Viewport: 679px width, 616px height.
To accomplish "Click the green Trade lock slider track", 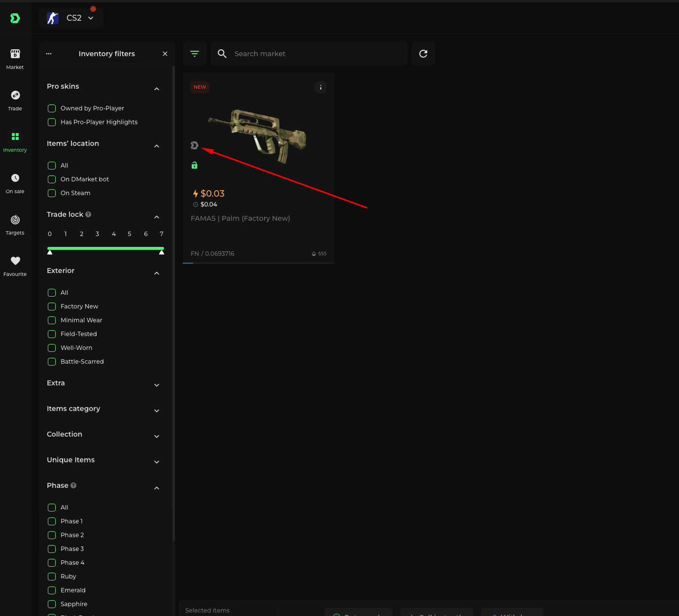I will [x=105, y=248].
